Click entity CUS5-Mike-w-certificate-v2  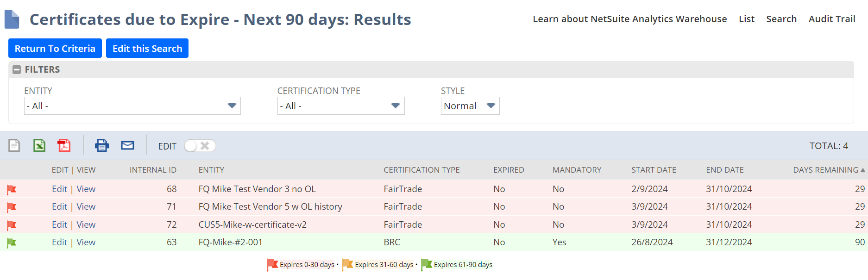point(252,224)
